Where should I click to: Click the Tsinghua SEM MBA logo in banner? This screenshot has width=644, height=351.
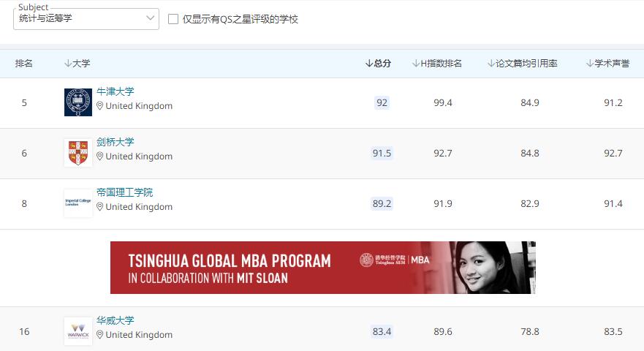tap(394, 260)
